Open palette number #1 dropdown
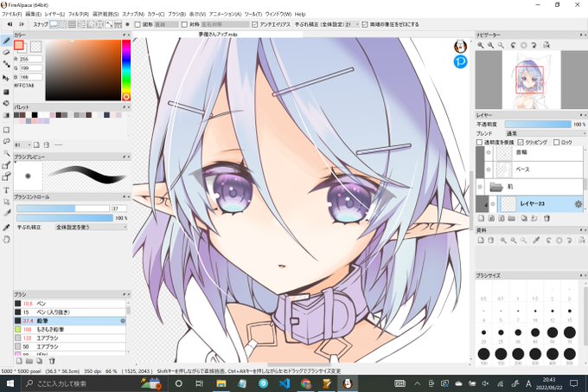 [22, 145]
